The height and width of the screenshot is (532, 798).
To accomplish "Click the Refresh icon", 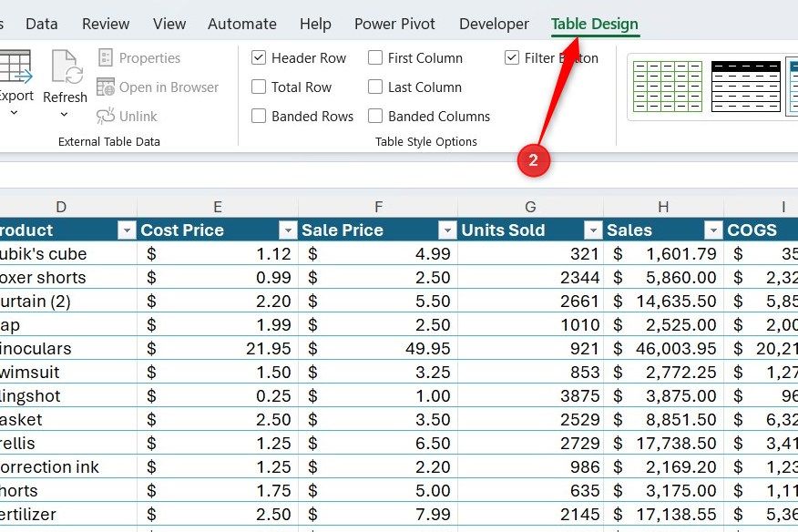I will tap(67, 66).
